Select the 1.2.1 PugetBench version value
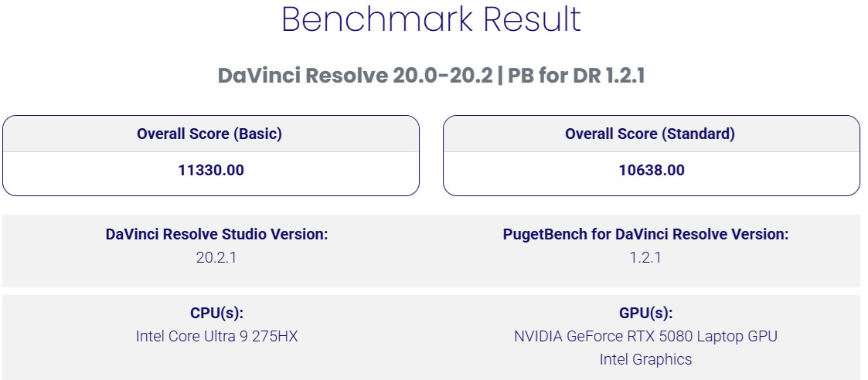The image size is (868, 380). [645, 257]
